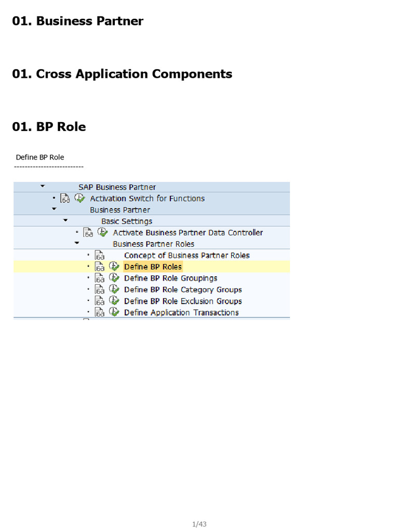
Task: Open documentation icon for Activation Switch for Functions
Action: [65, 198]
